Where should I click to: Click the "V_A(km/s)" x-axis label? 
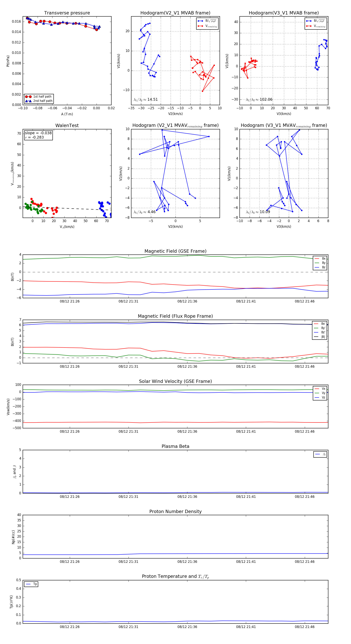click(x=67, y=227)
